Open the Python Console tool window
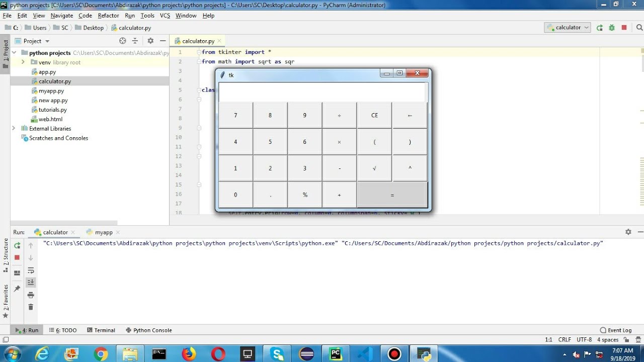 tap(148, 330)
